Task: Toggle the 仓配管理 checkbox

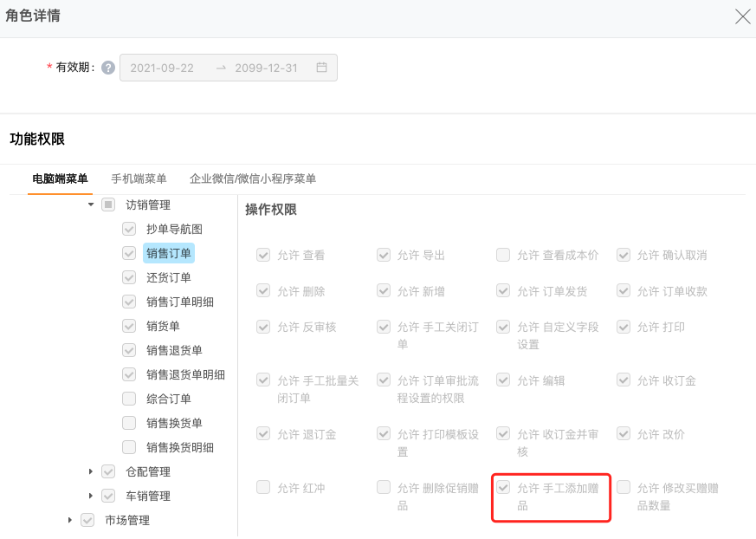Action: (x=108, y=471)
